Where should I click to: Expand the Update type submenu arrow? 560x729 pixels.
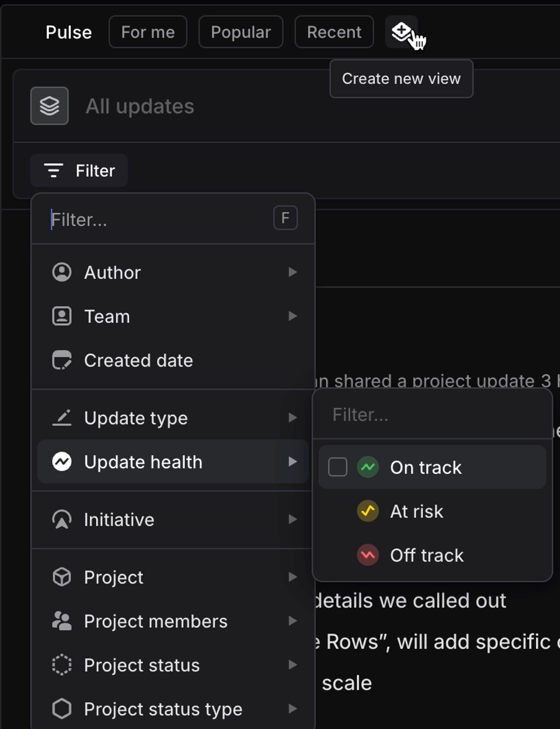click(292, 418)
